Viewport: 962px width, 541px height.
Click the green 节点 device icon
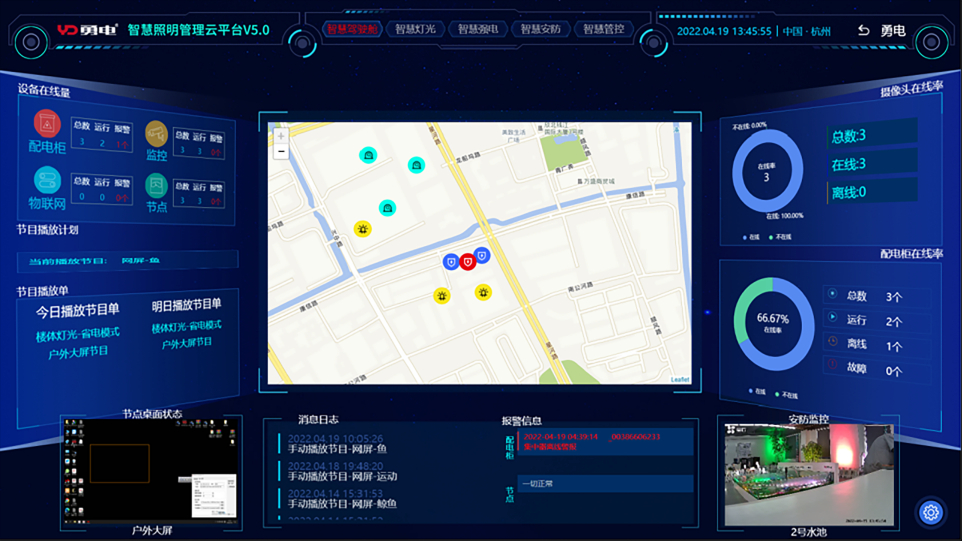tap(157, 185)
